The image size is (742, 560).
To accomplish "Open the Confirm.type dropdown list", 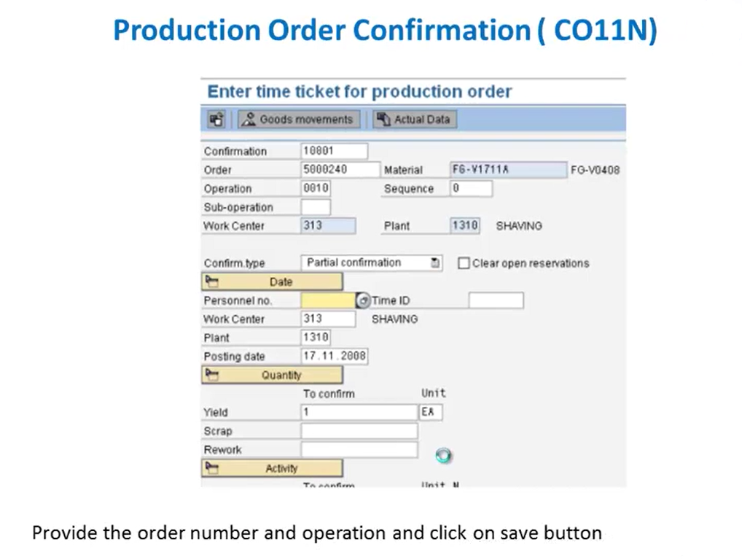I will pos(435,263).
